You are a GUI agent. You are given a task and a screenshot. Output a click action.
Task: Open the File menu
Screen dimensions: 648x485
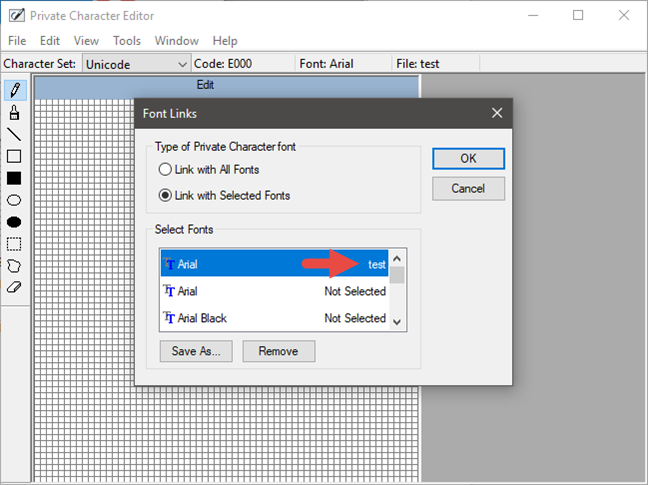(x=17, y=40)
